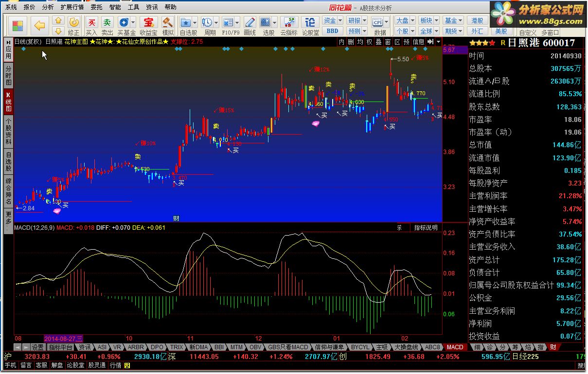Click the colorful home squares icon
This screenshot has height=374, width=588.
[x=18, y=25]
